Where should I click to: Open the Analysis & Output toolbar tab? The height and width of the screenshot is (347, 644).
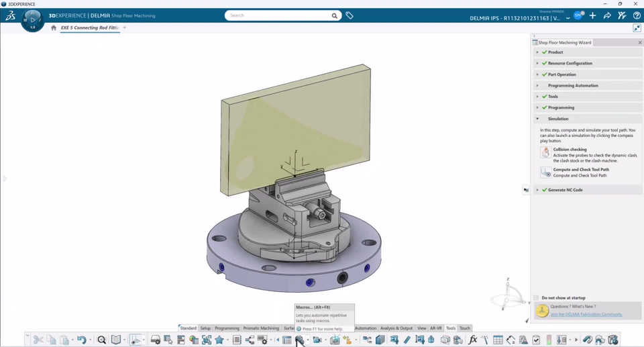coord(396,328)
